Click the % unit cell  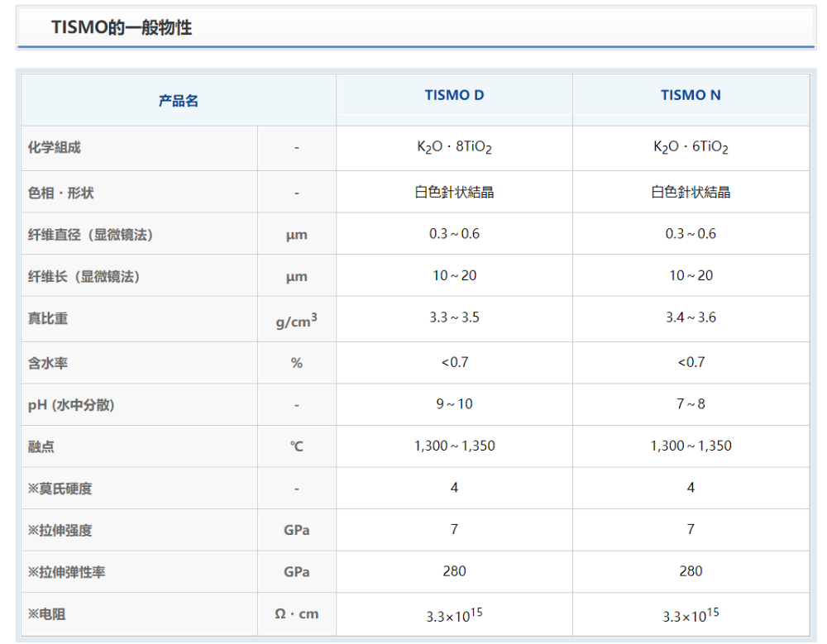[296, 363]
